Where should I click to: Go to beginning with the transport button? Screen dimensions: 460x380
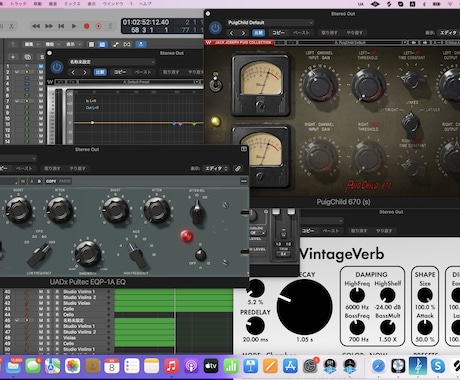coord(61,26)
